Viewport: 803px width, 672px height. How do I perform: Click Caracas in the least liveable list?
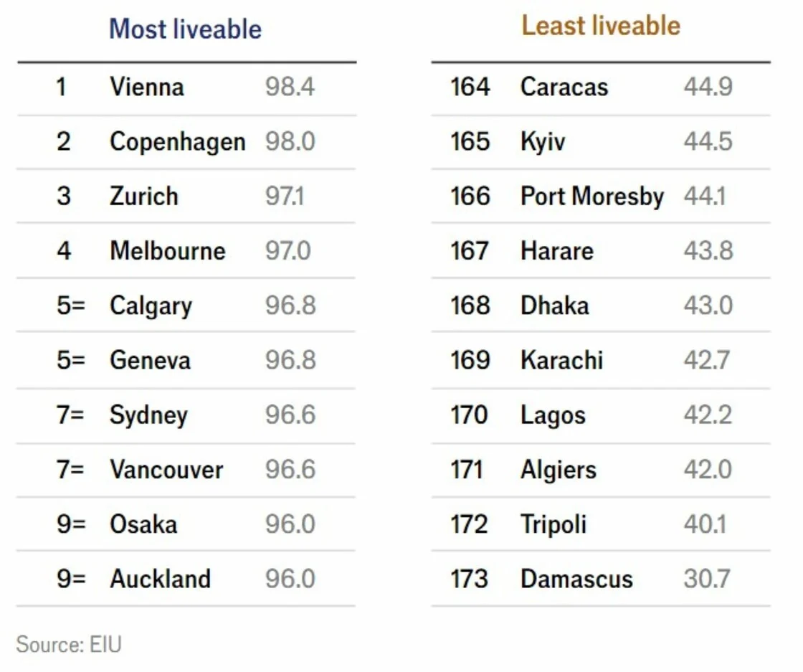[564, 87]
